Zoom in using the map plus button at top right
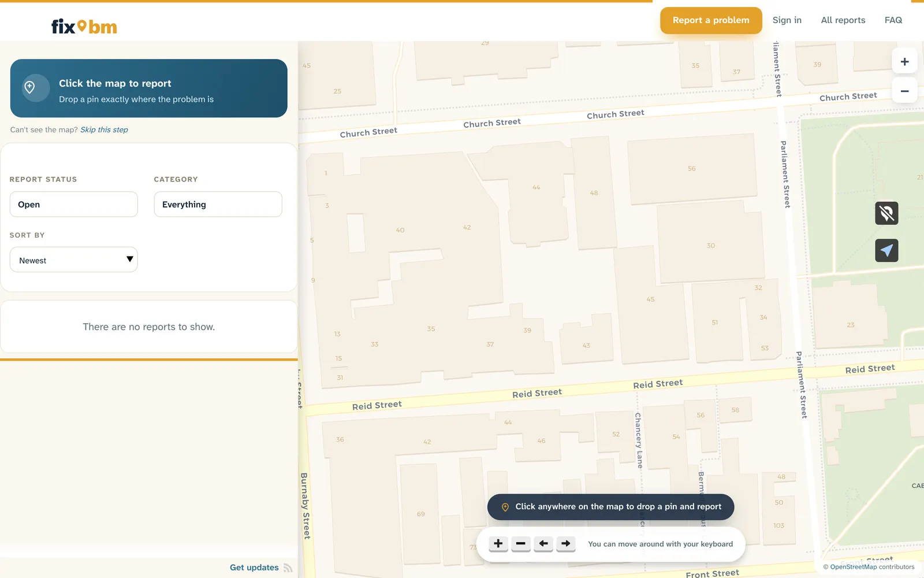 904,62
